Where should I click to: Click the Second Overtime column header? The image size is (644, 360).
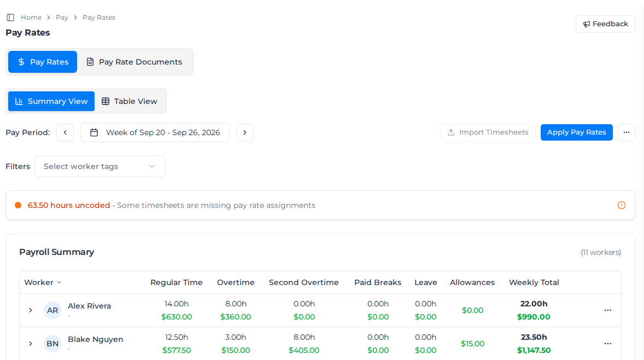coord(304,282)
